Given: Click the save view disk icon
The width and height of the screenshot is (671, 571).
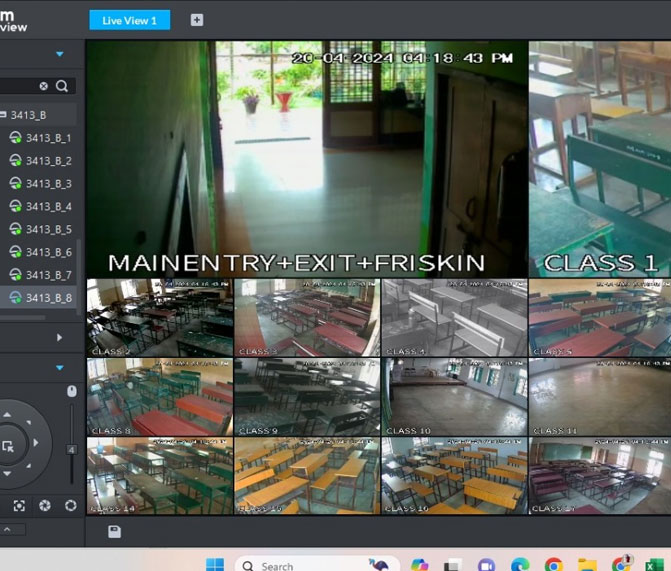Looking at the screenshot, I should [x=114, y=532].
